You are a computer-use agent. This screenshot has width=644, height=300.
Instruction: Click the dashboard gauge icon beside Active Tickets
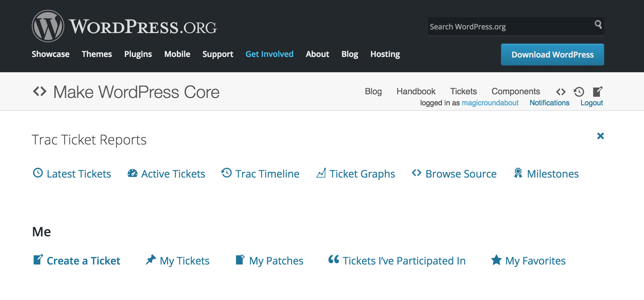point(132,173)
